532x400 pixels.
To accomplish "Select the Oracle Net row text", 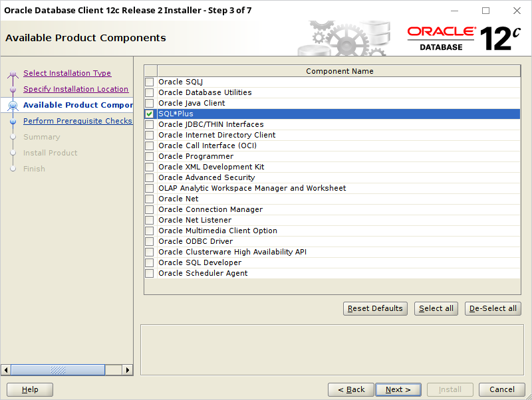I will [178, 199].
